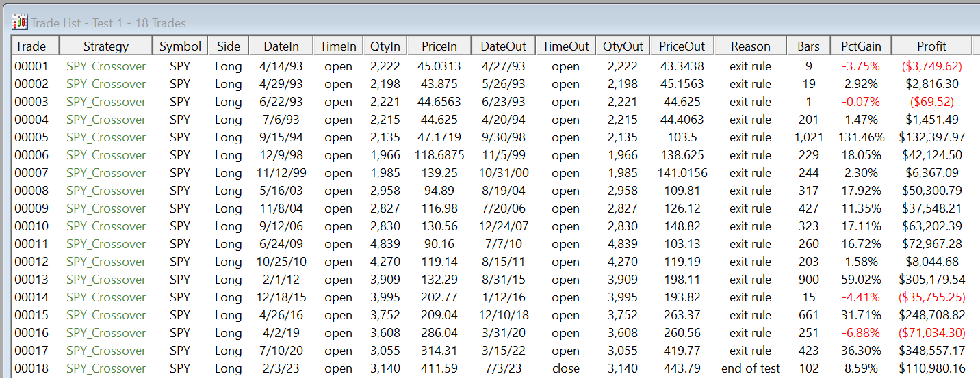
Task: Sort trades by Profit column header
Action: 931,46
